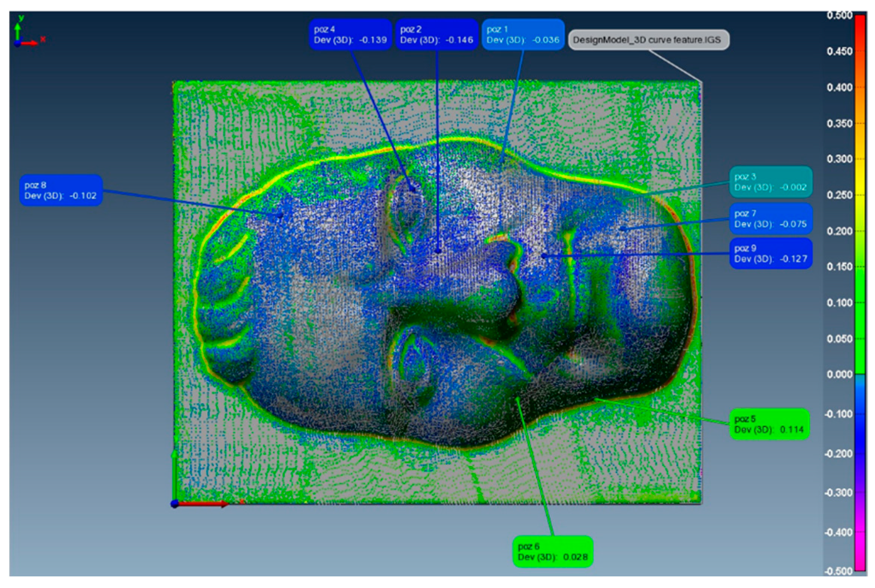Click the poz 2 measurement point on face

[438, 251]
